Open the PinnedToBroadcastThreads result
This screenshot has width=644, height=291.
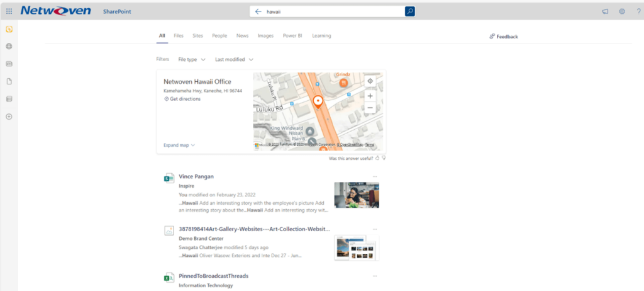214,276
